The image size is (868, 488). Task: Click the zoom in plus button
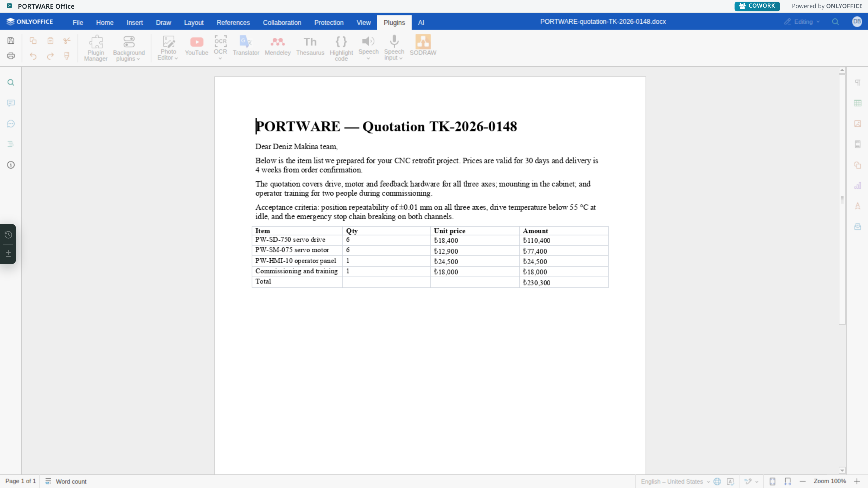click(857, 481)
